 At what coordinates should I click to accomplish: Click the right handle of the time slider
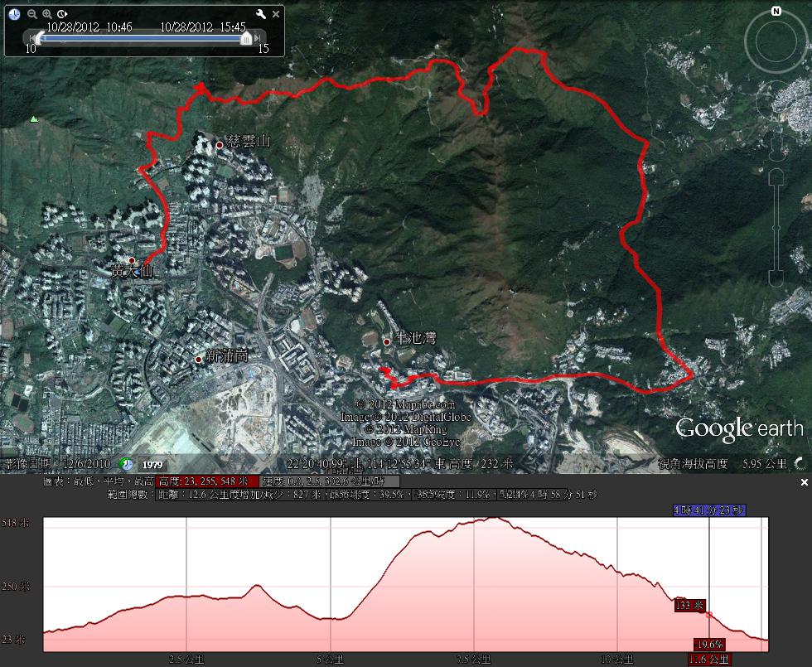(247, 38)
